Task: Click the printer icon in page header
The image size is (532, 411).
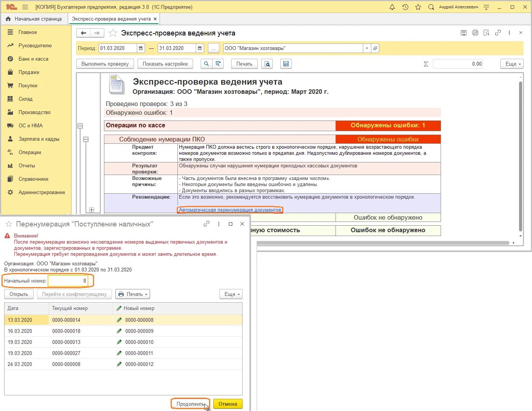Action: coord(475,33)
